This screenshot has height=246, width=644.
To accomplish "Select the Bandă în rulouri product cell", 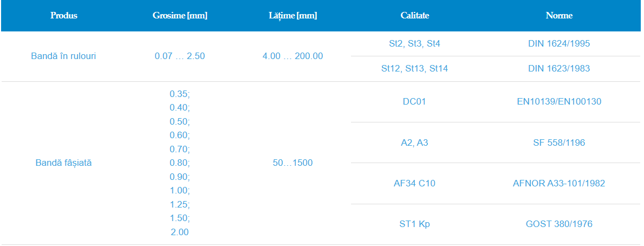I will point(64,56).
